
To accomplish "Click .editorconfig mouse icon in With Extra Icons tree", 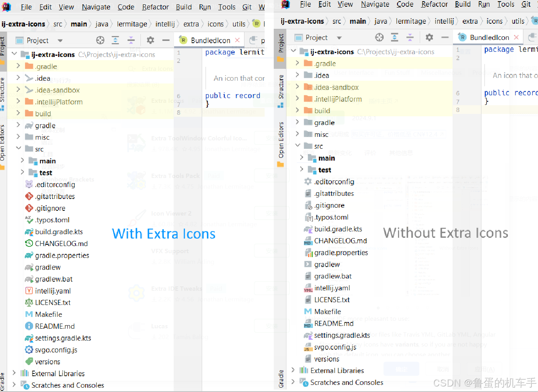I will (29, 184).
